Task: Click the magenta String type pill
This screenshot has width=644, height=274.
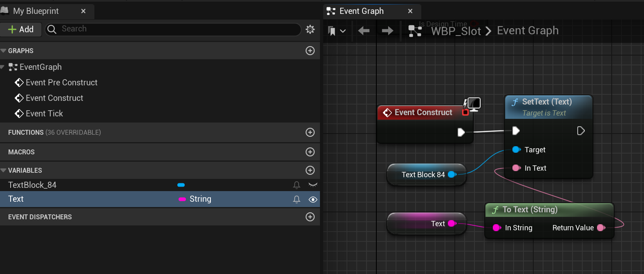Action: tap(182, 199)
